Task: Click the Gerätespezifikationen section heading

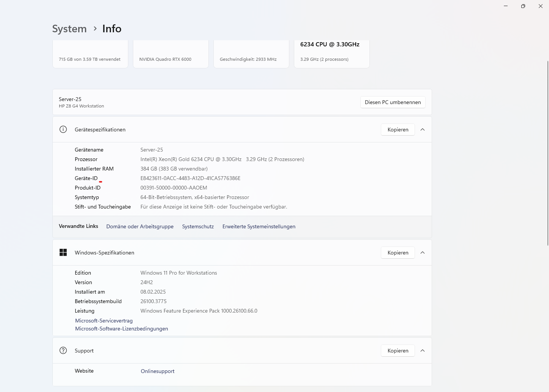Action: point(100,130)
